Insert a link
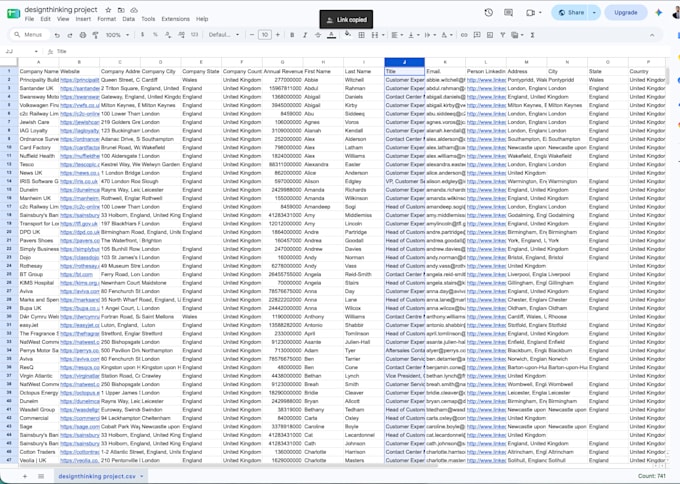This screenshot has width=680, height=484. click(464, 35)
